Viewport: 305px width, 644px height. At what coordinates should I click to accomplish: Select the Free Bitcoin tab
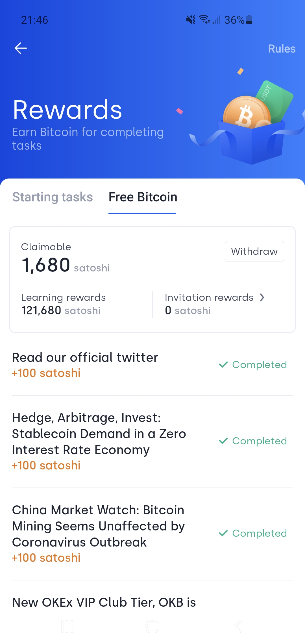pos(143,197)
